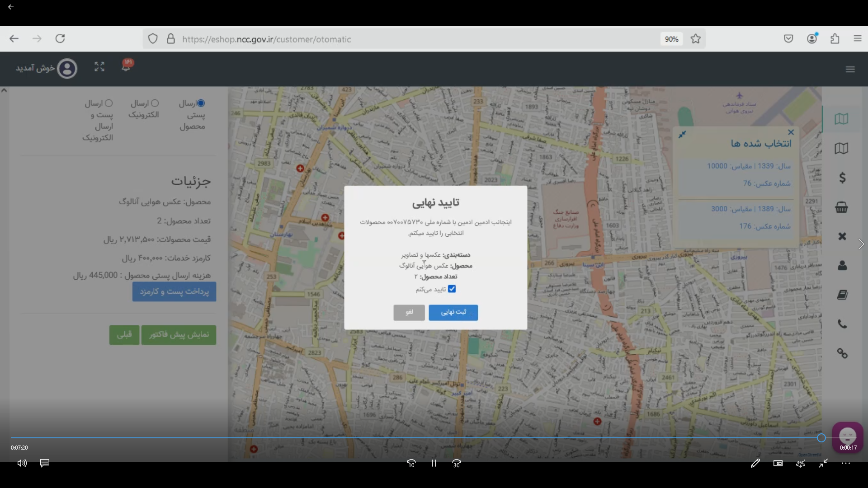
Task: Close the انتخاب شده ها panel
Action: pos(791,132)
